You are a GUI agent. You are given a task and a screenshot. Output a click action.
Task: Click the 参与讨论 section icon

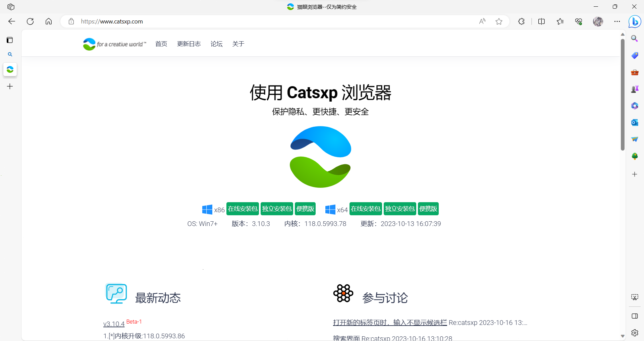click(343, 293)
